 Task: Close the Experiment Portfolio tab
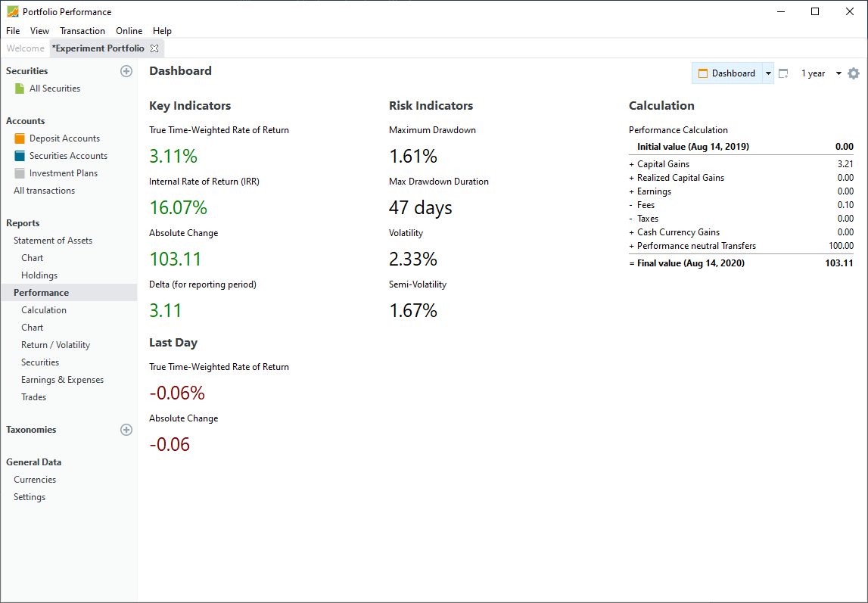[154, 48]
